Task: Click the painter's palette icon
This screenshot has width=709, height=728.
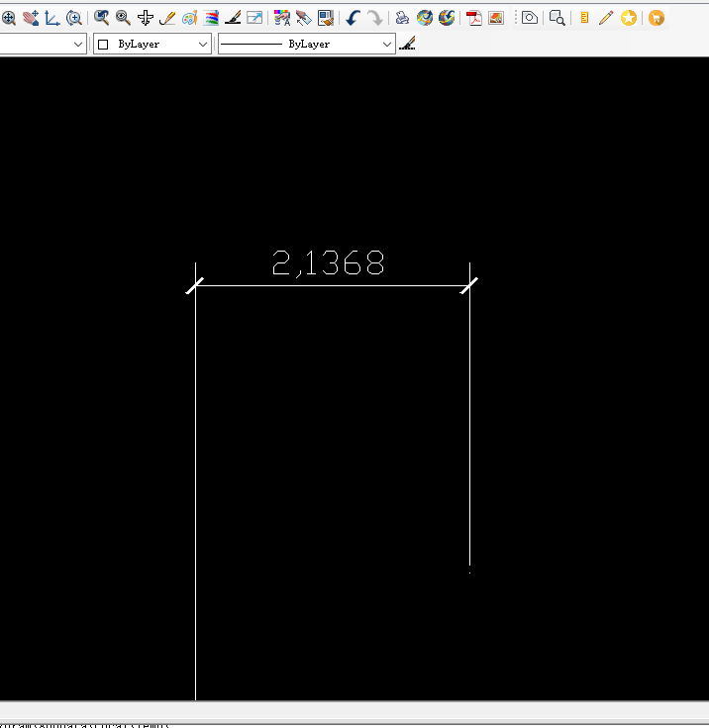Action: (189, 18)
